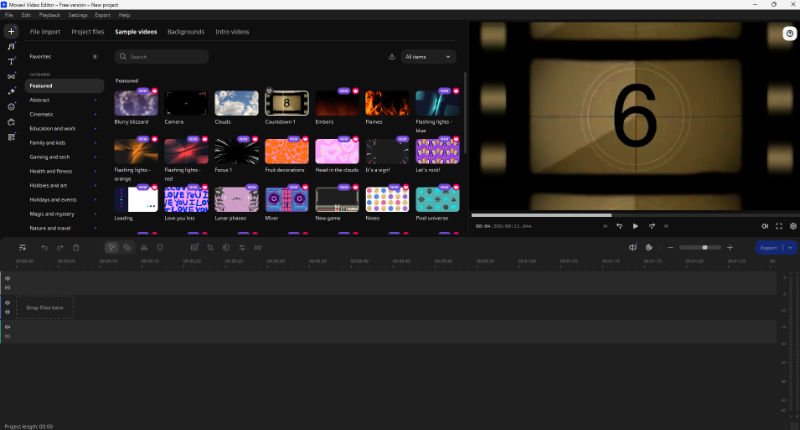Click the preview progress seek bar
Screen dimensions: 800x430
[x=635, y=215]
